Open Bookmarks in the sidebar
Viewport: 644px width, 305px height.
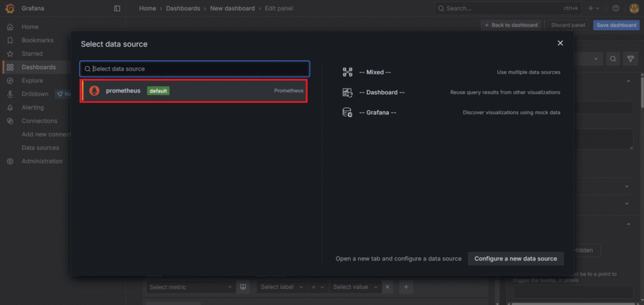tap(37, 40)
